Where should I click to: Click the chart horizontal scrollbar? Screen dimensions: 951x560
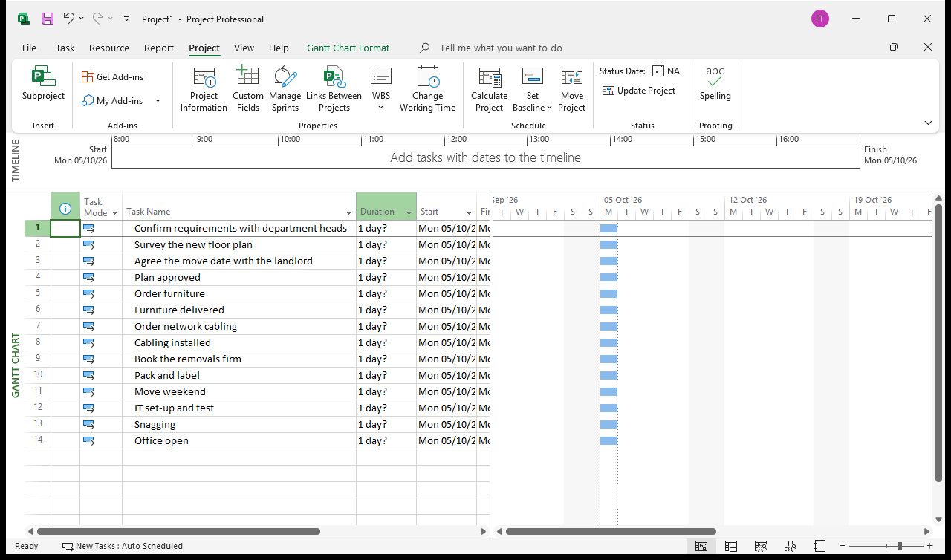[611, 531]
